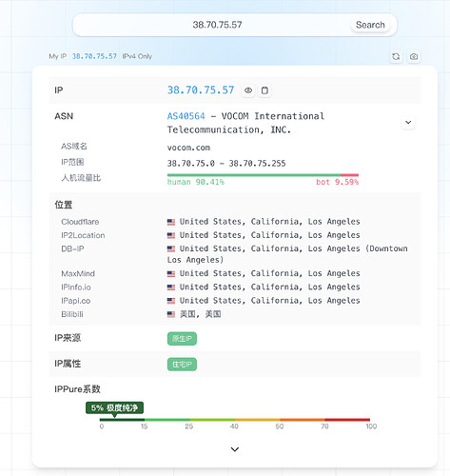Click the large blue IP address 38.70.75.57
This screenshot has width=450, height=476.
pos(201,90)
